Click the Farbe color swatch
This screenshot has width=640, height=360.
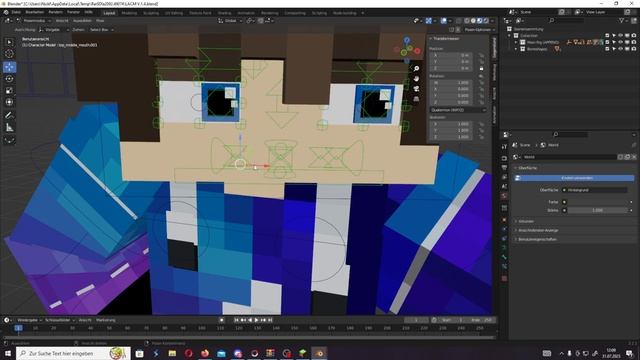598,202
